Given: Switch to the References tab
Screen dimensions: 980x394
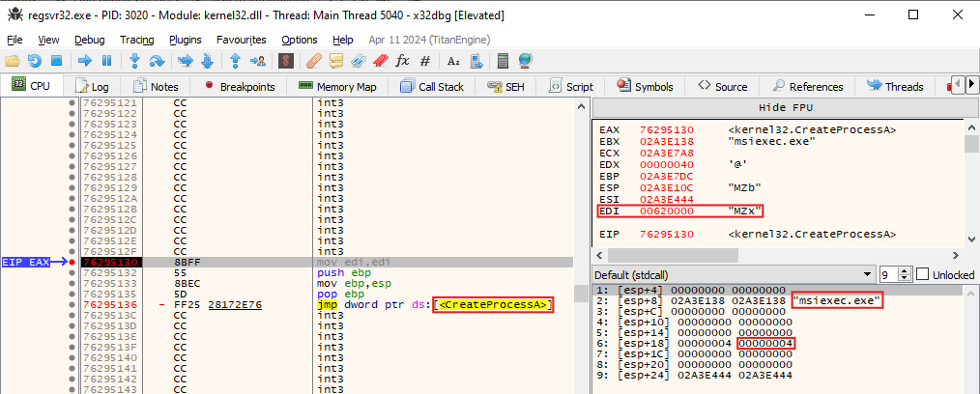Looking at the screenshot, I should (808, 87).
